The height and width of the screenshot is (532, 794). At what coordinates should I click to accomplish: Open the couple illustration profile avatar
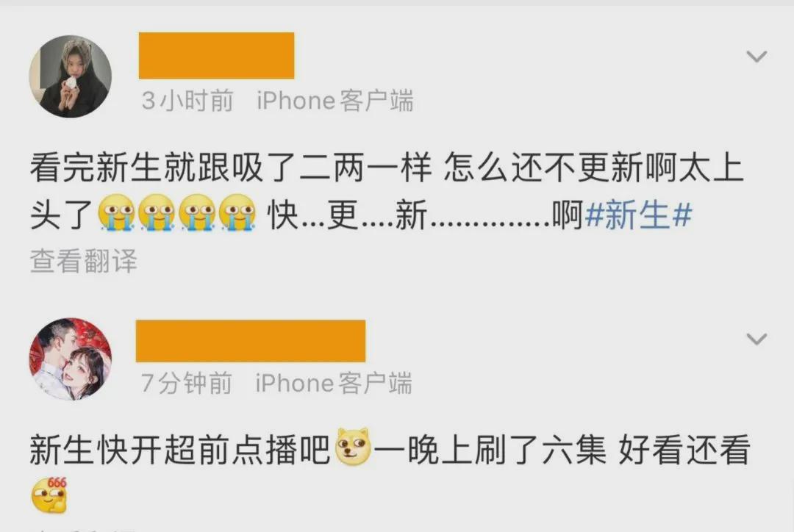click(x=71, y=359)
